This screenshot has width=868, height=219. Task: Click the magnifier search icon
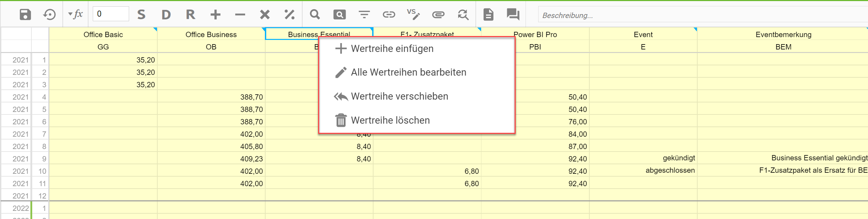coord(315,14)
